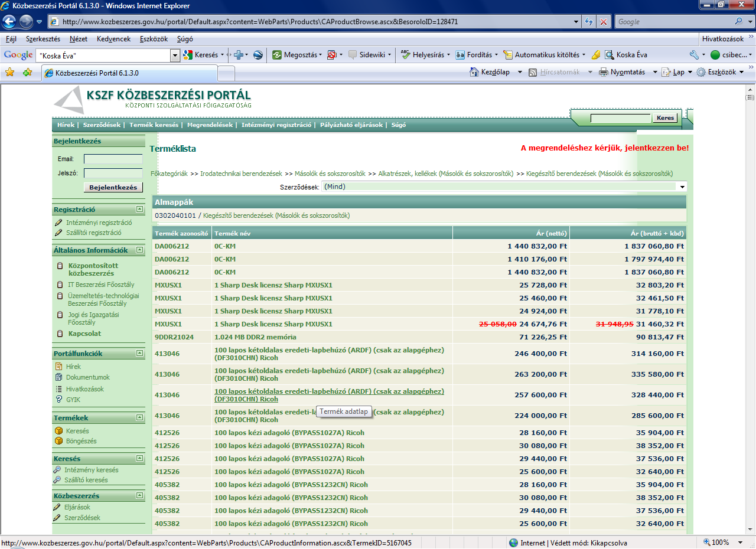Click the Jelszó password field
The height and width of the screenshot is (549, 756).
[113, 173]
